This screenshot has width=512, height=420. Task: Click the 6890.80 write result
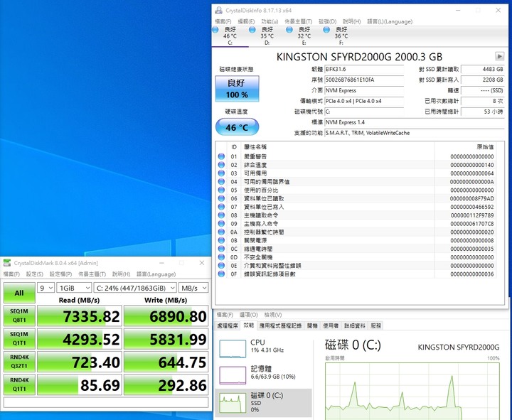coord(166,316)
